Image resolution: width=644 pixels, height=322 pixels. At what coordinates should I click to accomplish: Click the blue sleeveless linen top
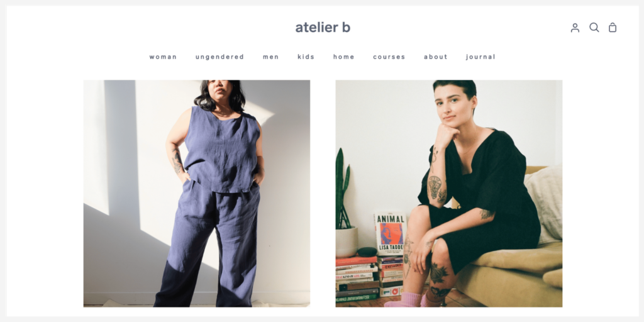[222, 149]
